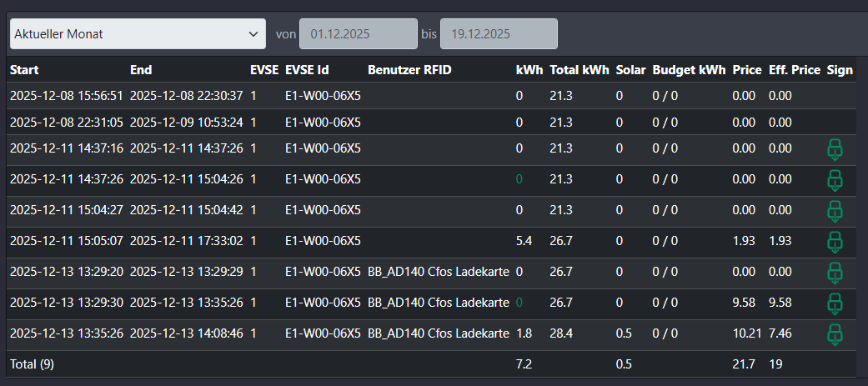This screenshot has height=386, width=868.
Task: Sort by the Start column header
Action: (x=24, y=70)
